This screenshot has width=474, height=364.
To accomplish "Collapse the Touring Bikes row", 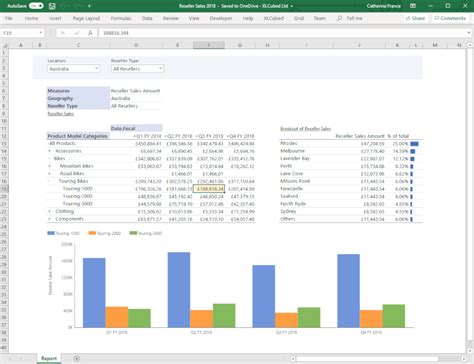I will click(50, 181).
